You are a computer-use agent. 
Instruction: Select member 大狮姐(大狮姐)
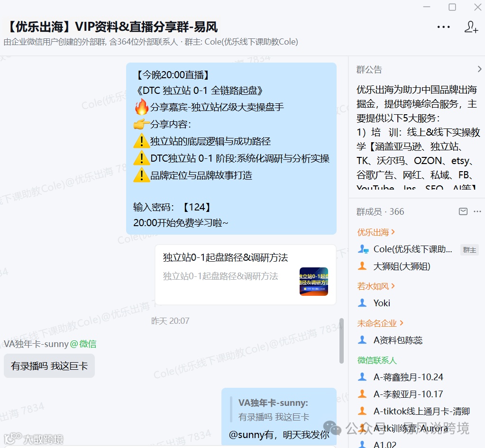pos(402,266)
